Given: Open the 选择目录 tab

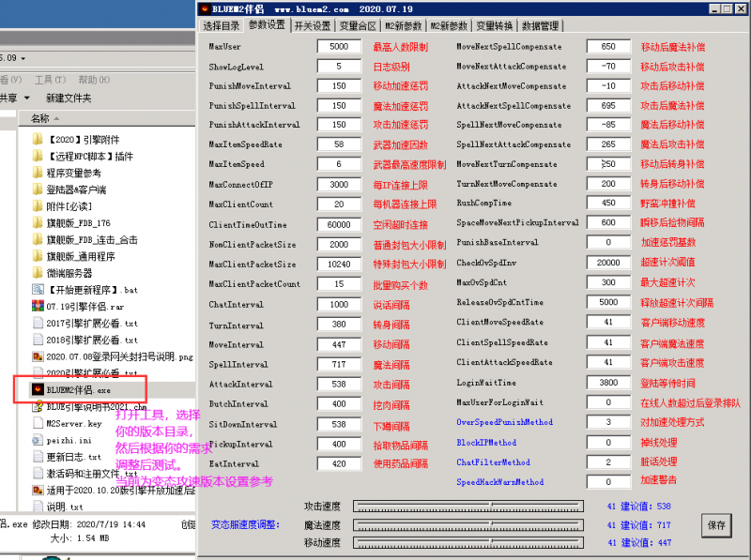Looking at the screenshot, I should (x=222, y=26).
